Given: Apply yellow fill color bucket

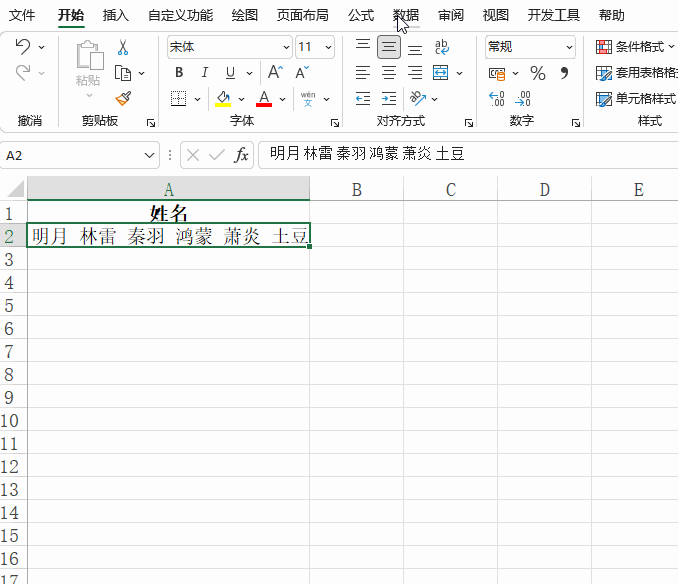Looking at the screenshot, I should point(223,99).
